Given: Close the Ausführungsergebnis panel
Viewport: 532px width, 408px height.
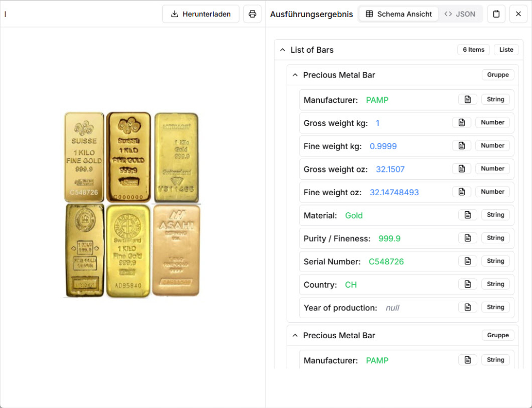Looking at the screenshot, I should tap(518, 14).
